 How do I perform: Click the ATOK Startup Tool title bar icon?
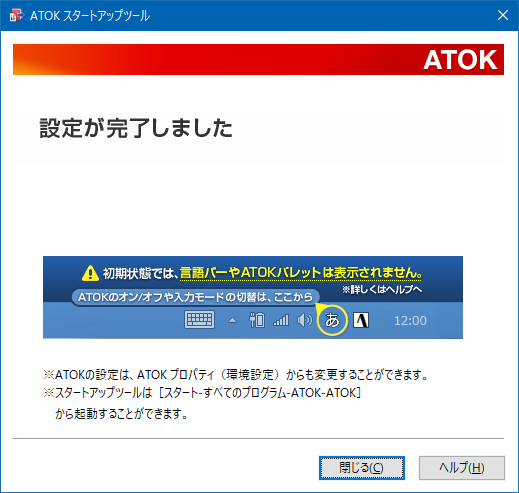tap(17, 15)
